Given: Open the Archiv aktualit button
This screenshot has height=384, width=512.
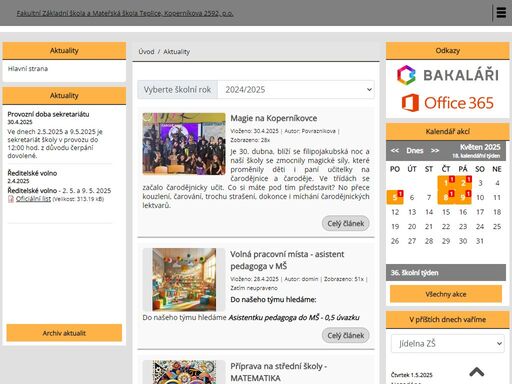Looking at the screenshot, I should [64, 333].
